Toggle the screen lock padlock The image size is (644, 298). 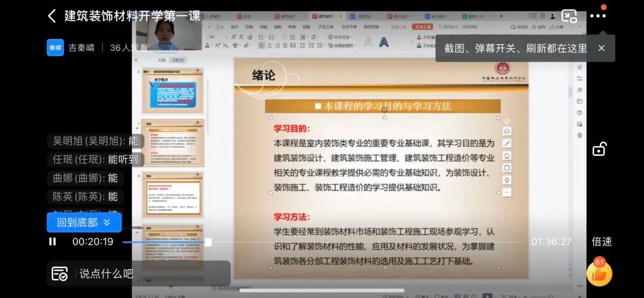599,149
